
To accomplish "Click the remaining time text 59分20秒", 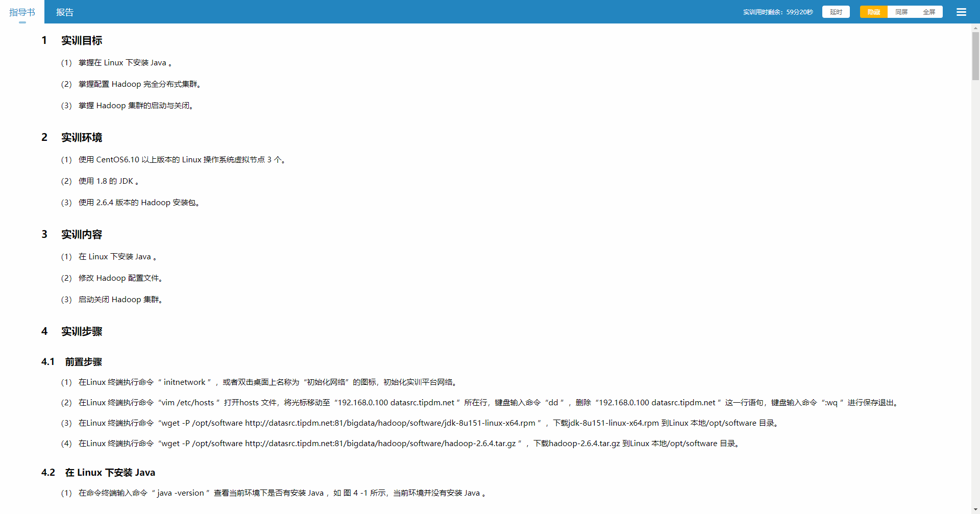I will pyautogui.click(x=799, y=12).
